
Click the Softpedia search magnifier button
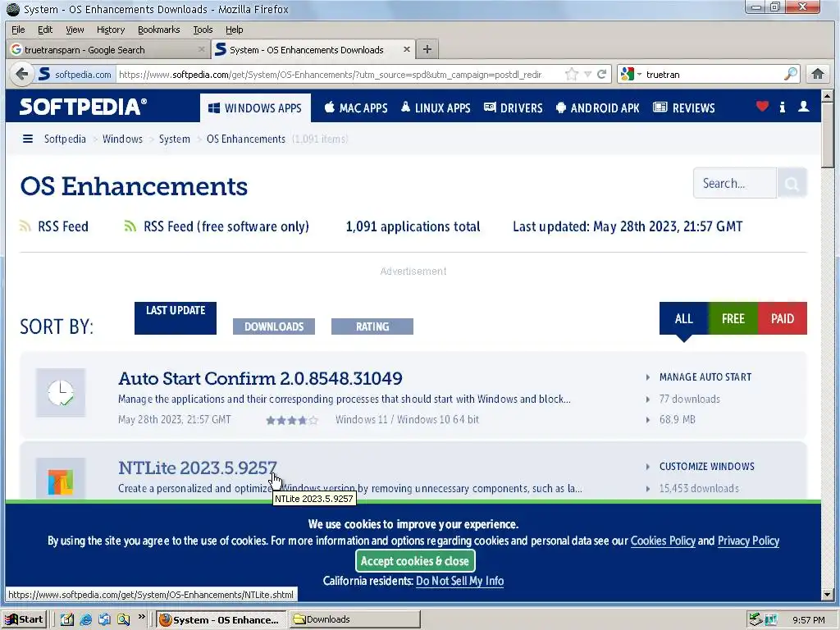(792, 183)
